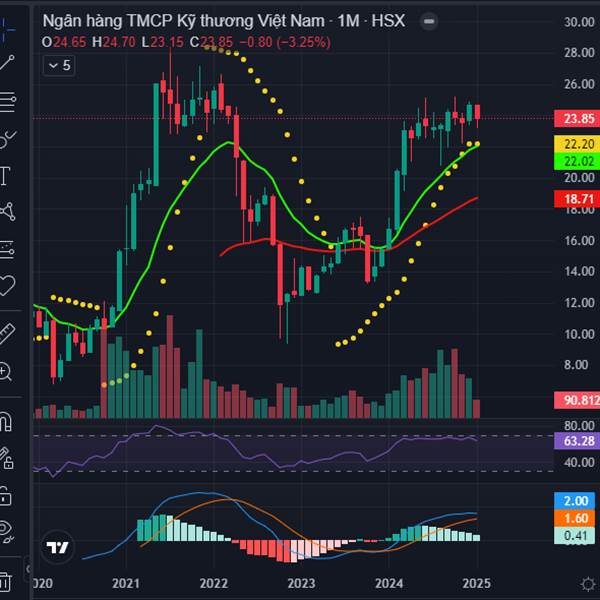Activate the zoom in tool

tap(6, 371)
